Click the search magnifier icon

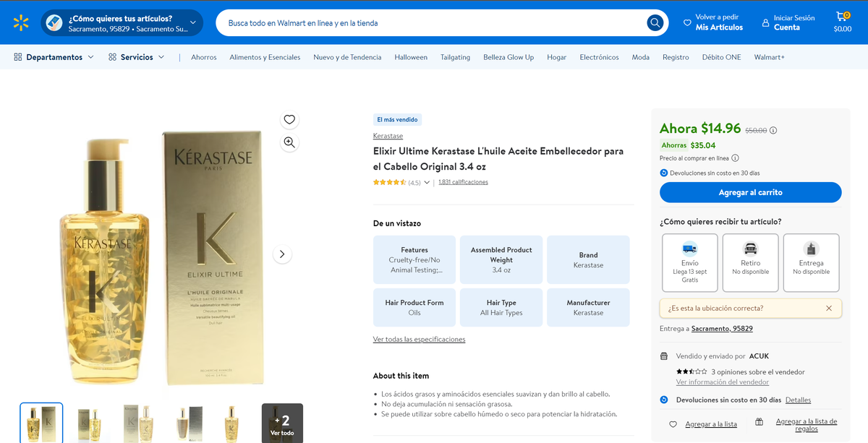(x=655, y=23)
